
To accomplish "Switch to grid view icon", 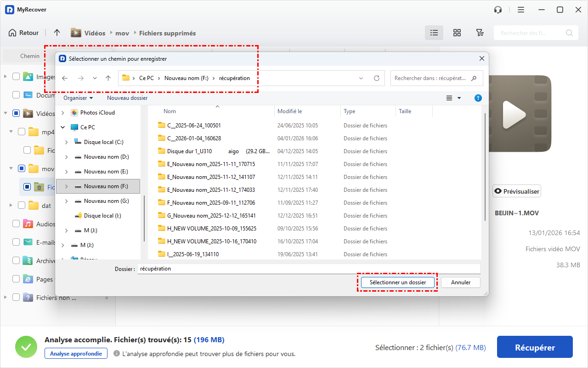I will tap(457, 33).
